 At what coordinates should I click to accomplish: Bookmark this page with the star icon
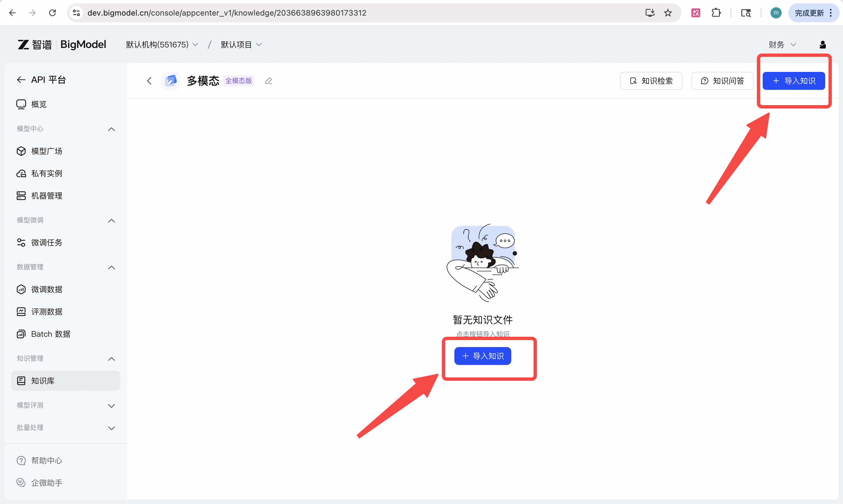(x=668, y=13)
